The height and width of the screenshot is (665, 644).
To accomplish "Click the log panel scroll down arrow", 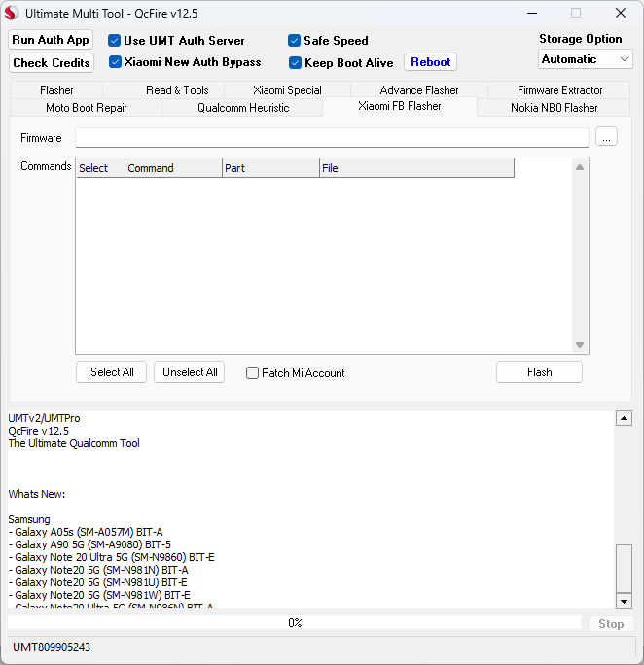I will click(x=624, y=601).
